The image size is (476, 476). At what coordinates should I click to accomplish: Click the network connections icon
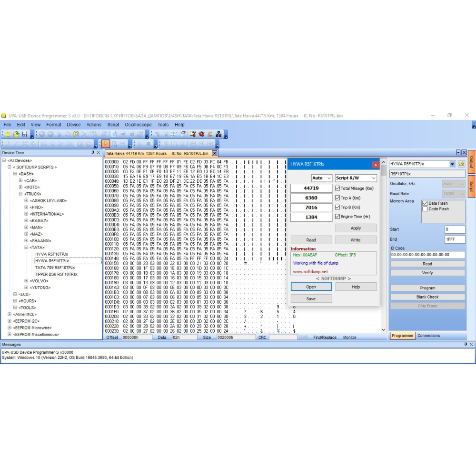(218, 134)
